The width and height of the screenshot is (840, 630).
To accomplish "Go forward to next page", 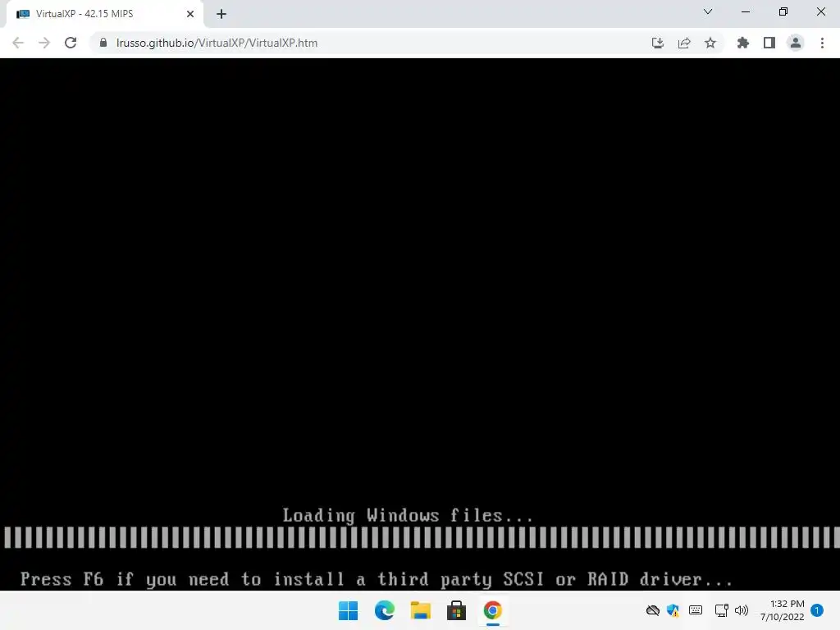I will pos(44,43).
